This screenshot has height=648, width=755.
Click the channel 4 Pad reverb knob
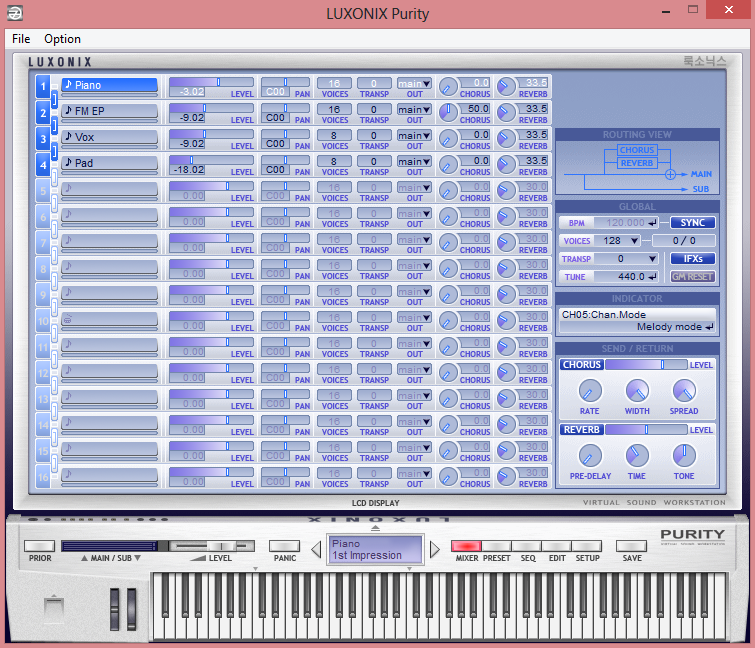pyautogui.click(x=506, y=165)
